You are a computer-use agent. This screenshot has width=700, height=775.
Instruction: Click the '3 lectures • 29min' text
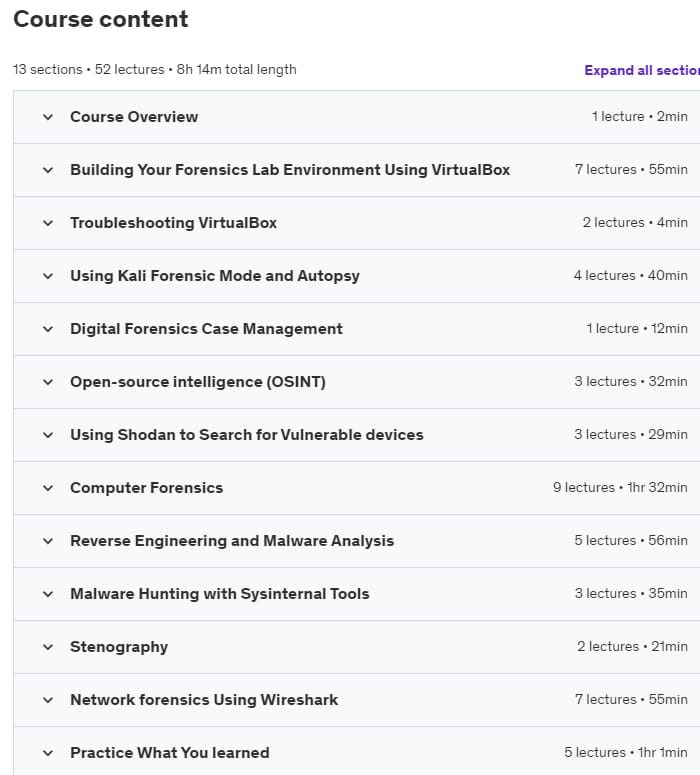click(631, 434)
